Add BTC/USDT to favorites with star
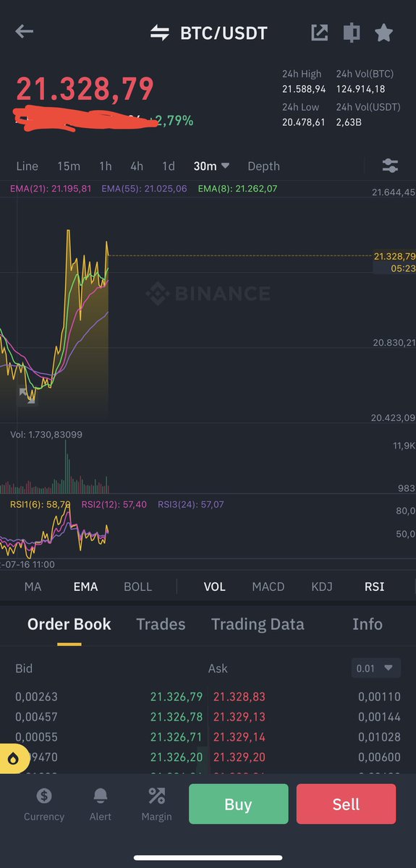The width and height of the screenshot is (416, 868). 384,33
